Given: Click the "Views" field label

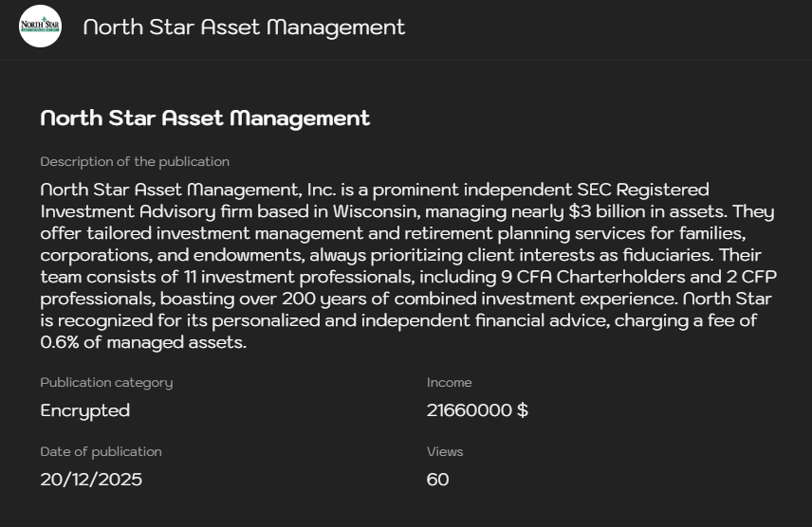Looking at the screenshot, I should click(445, 452).
